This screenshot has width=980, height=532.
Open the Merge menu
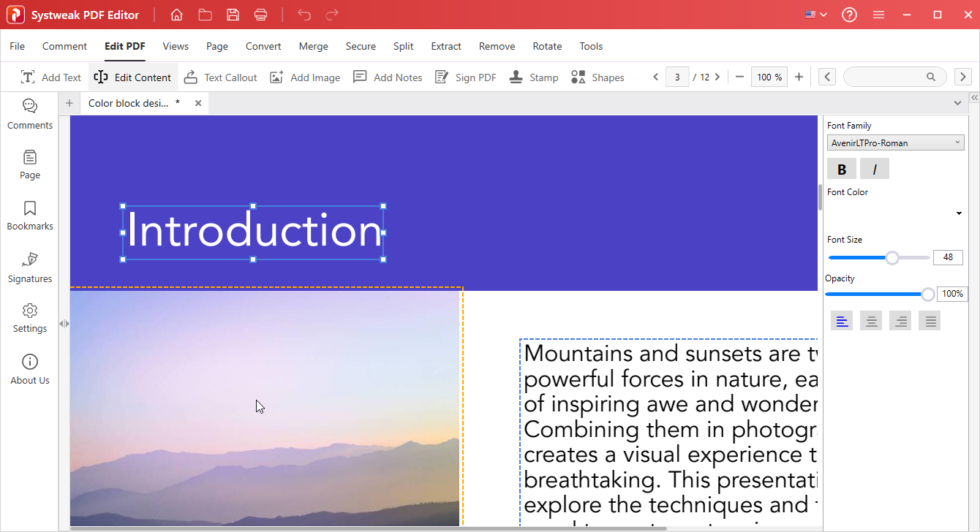point(313,46)
